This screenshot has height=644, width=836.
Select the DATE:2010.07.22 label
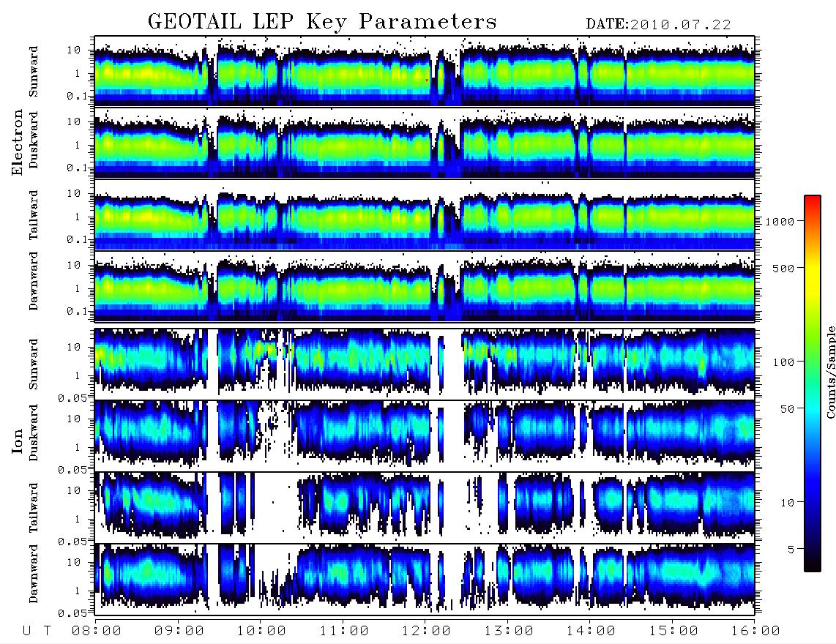pos(658,25)
